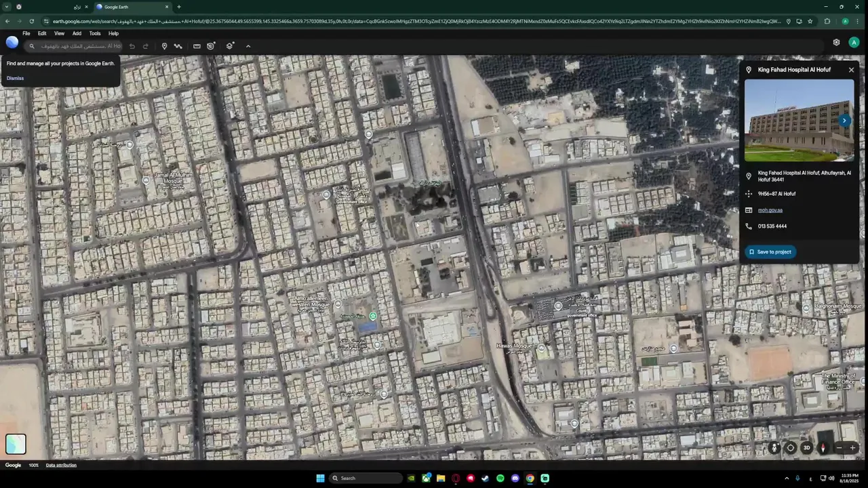Open the tab search dropdown arrow
Image resolution: width=868 pixels, height=488 pixels.
click(x=6, y=7)
